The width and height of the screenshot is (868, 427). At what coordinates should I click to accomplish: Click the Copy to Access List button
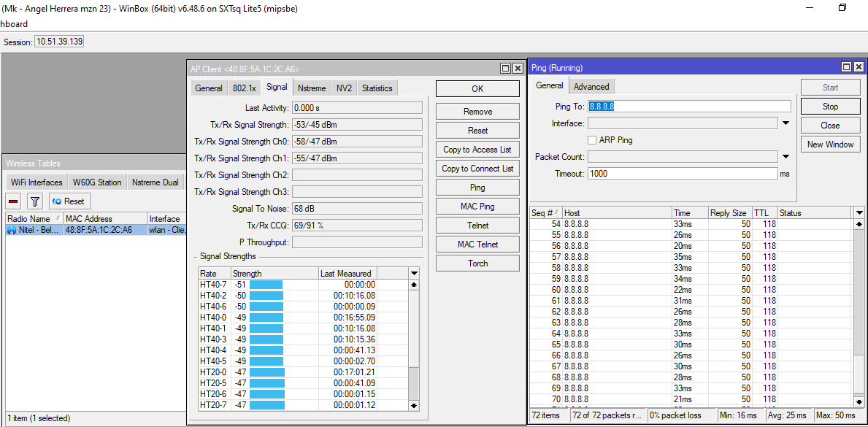[x=477, y=150]
